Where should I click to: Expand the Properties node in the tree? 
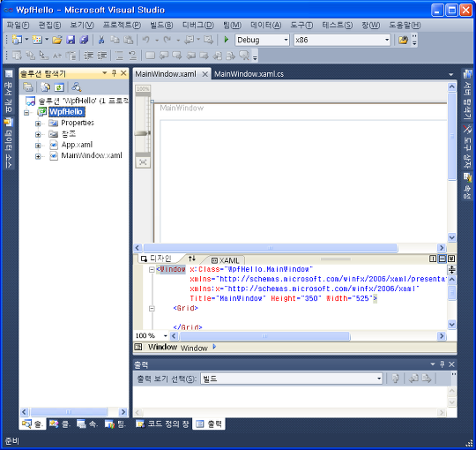click(38, 124)
